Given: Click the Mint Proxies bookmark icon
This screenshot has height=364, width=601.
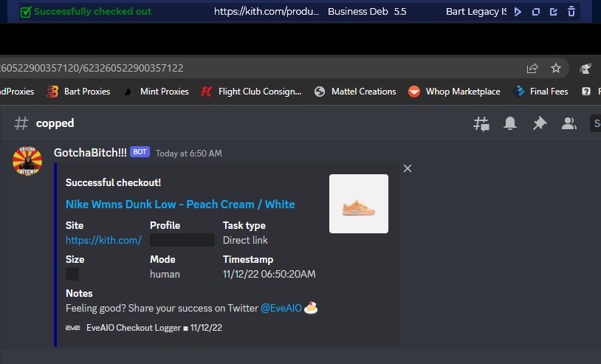Looking at the screenshot, I should (128, 92).
